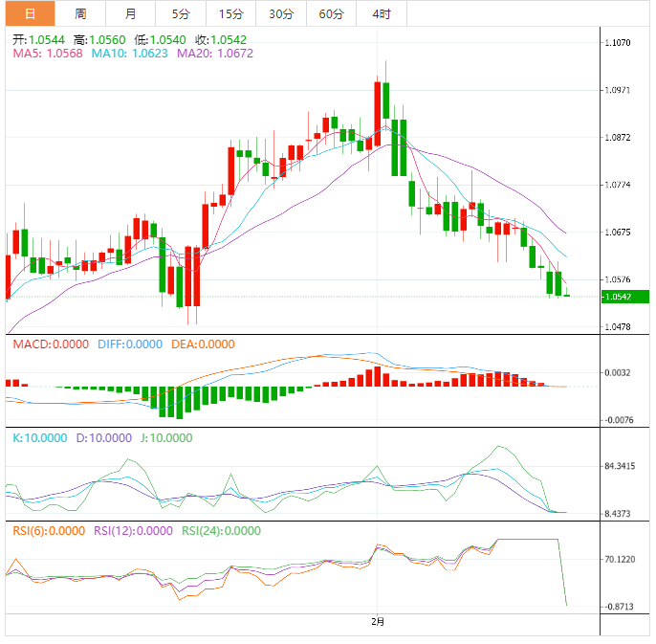Image resolution: width=656 pixels, height=644 pixels.
Task: Select the DEA:0.0000 label
Action: tap(202, 344)
